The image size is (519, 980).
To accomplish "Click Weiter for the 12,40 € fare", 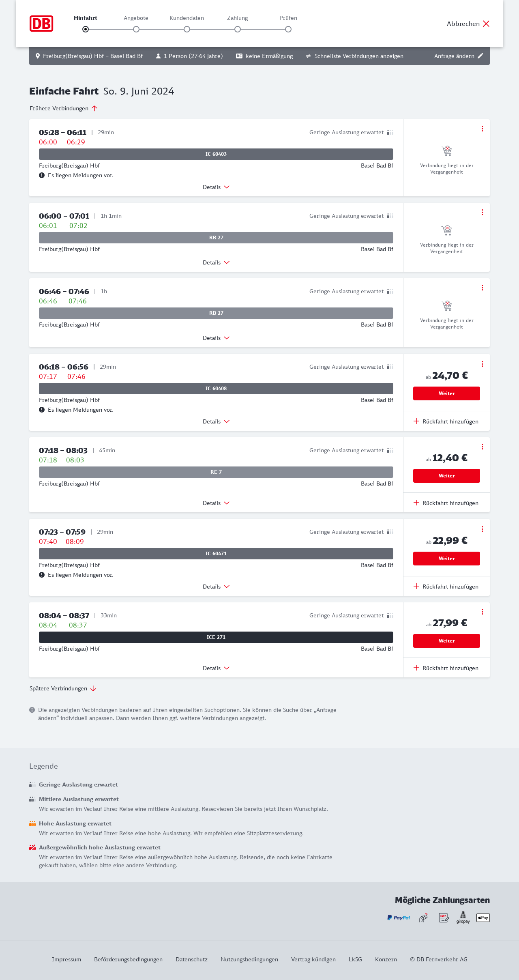I will (446, 476).
